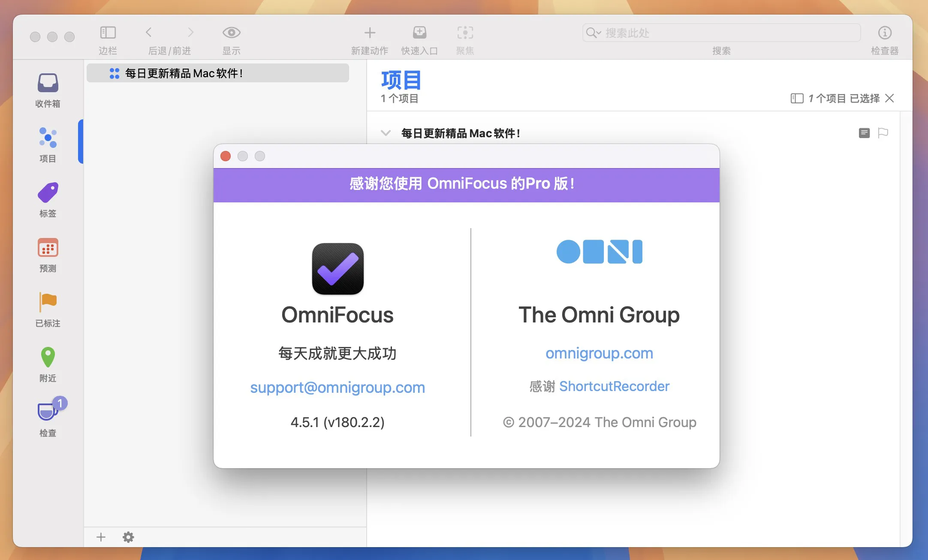Viewport: 928px width, 560px height.
Task: Close the About OmniFocus dialog
Action: pyautogui.click(x=226, y=156)
